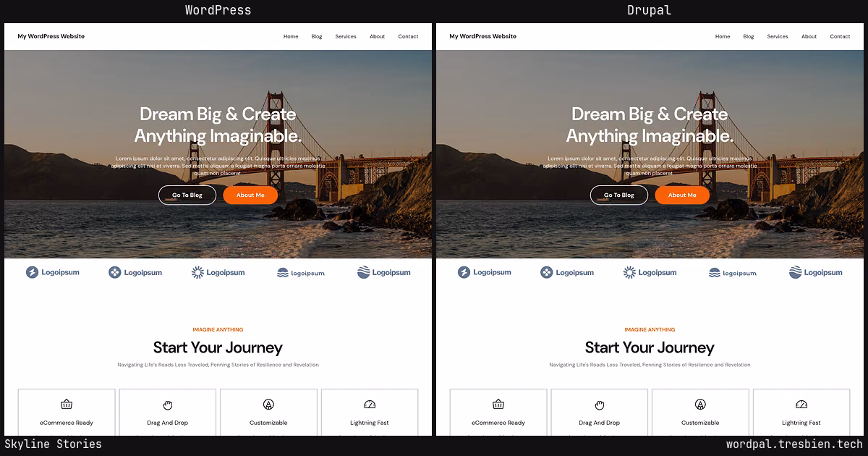Screen dimensions: 868x456
Task: Open Home in the WordPress site menu
Action: tap(291, 36)
